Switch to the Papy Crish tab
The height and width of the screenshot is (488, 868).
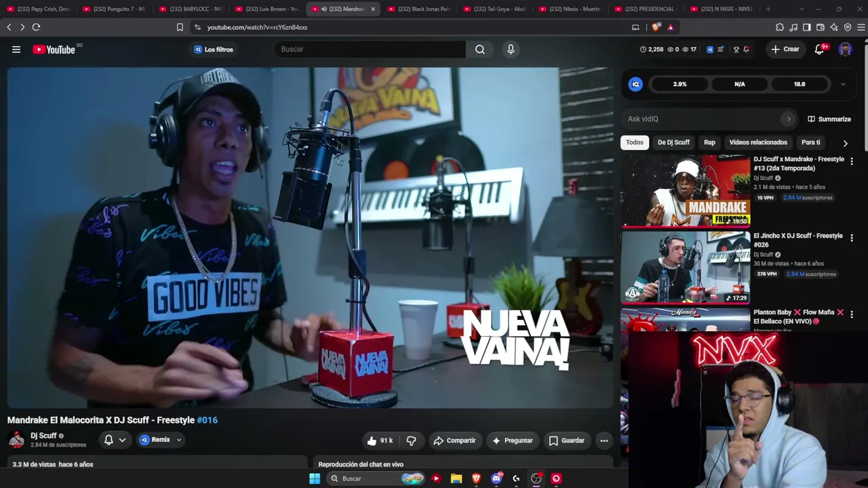(x=39, y=9)
